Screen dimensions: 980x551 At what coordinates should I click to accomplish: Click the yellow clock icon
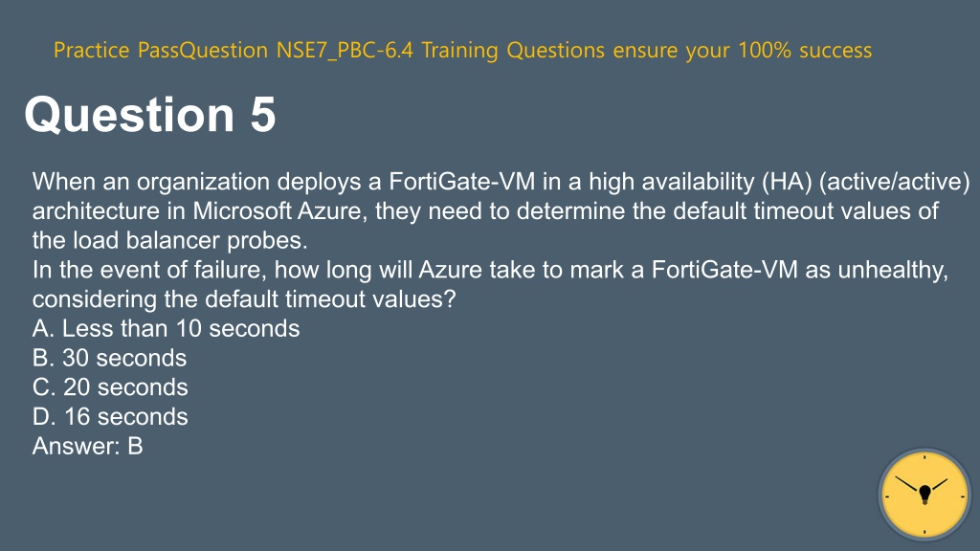pos(924,495)
